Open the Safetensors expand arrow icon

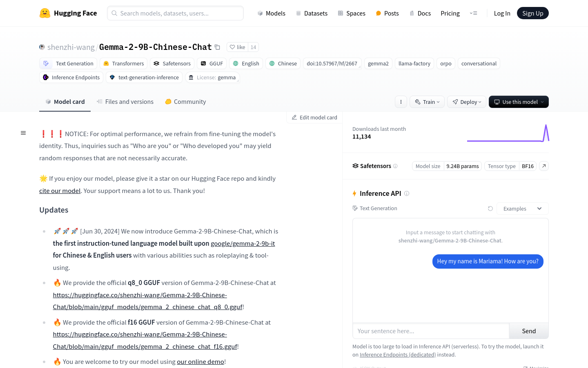tap(544, 166)
